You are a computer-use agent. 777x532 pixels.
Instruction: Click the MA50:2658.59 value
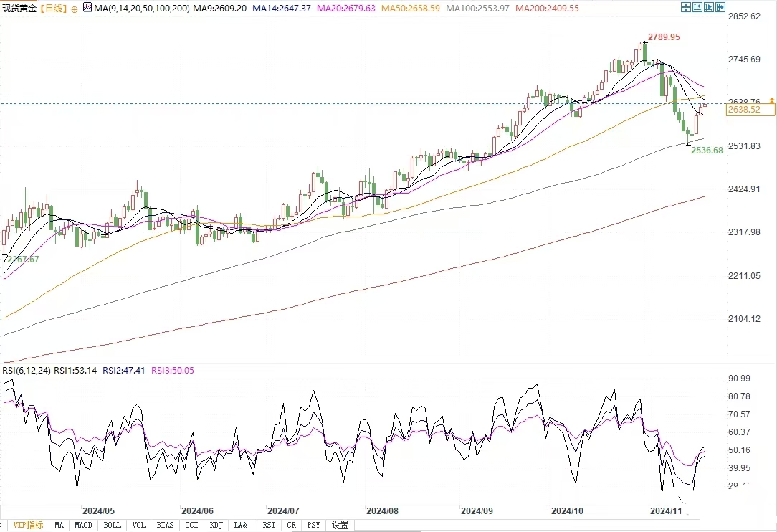410,9
